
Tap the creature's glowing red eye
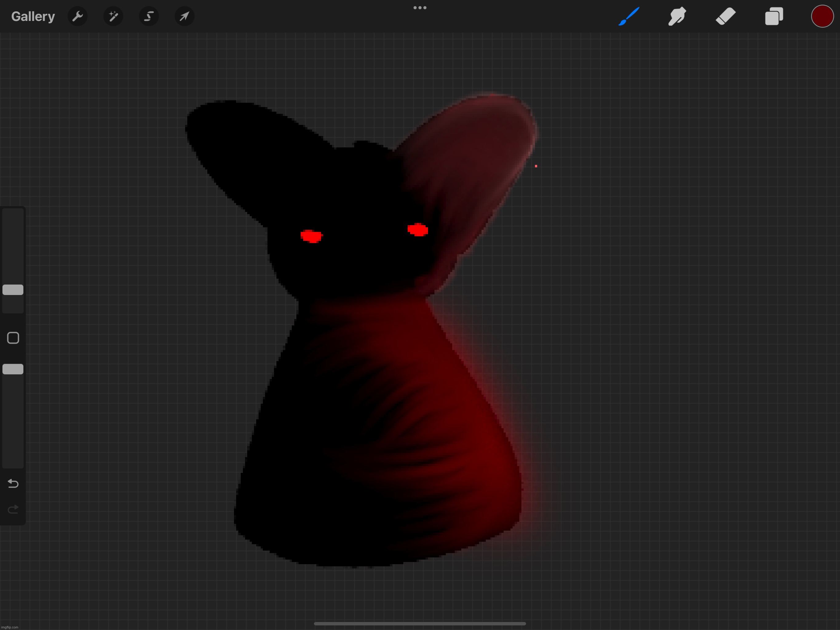coord(418,229)
